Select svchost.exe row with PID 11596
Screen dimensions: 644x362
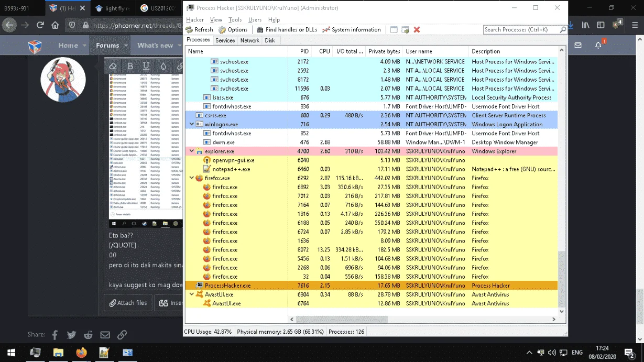point(371,89)
